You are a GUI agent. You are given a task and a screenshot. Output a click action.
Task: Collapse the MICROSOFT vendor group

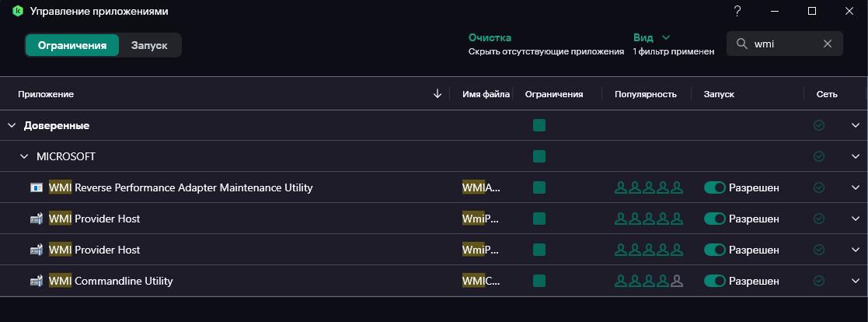(24, 156)
